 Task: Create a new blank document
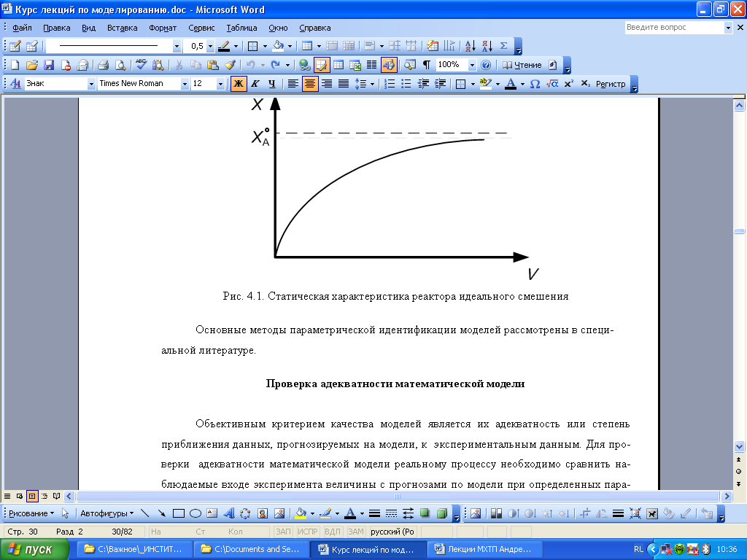pos(15,65)
